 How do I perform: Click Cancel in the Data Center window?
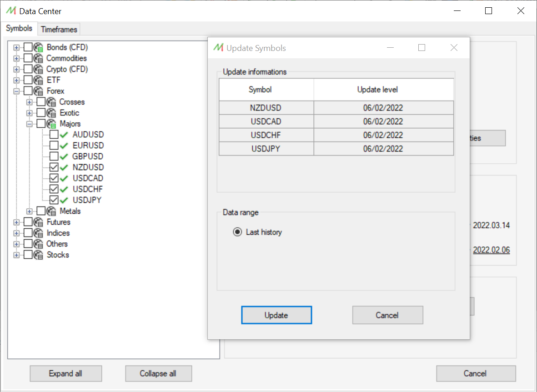pyautogui.click(x=476, y=373)
